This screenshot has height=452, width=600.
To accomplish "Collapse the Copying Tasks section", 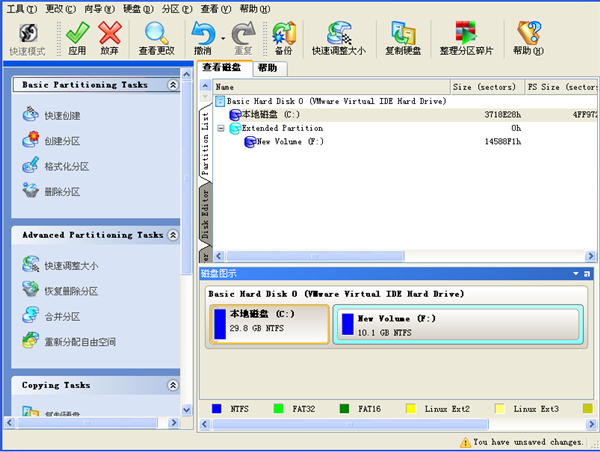I will point(173,385).
